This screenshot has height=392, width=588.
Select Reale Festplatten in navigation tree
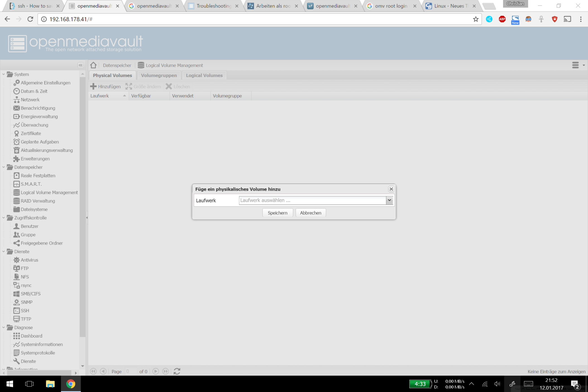(38, 175)
